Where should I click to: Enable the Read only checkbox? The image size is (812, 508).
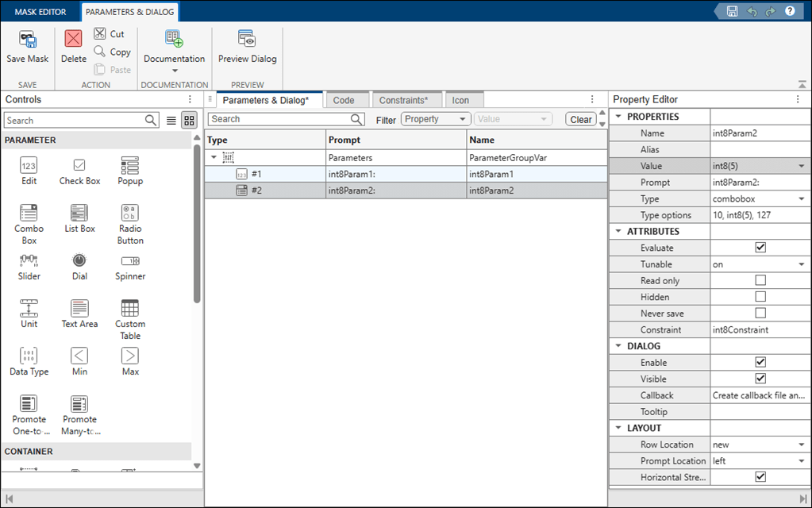click(x=760, y=280)
